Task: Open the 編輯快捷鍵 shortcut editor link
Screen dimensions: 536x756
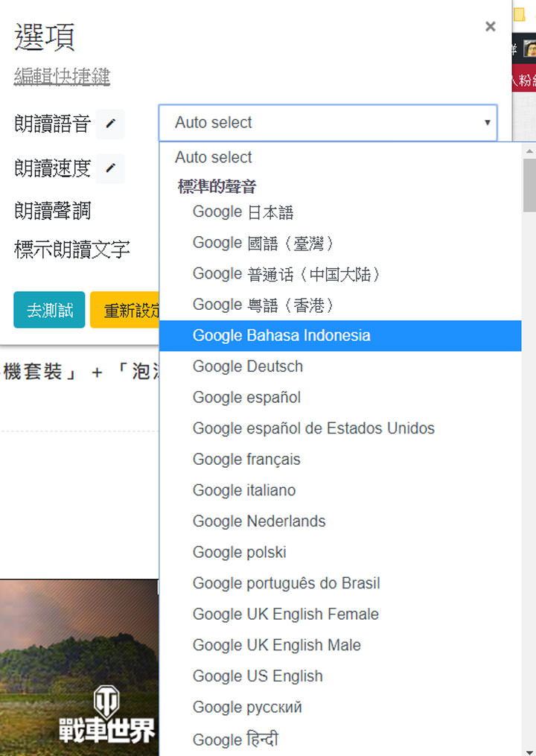Action: [x=63, y=76]
